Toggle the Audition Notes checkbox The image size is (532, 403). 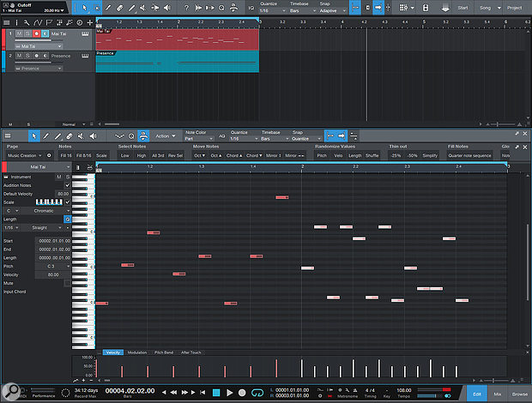coord(68,185)
